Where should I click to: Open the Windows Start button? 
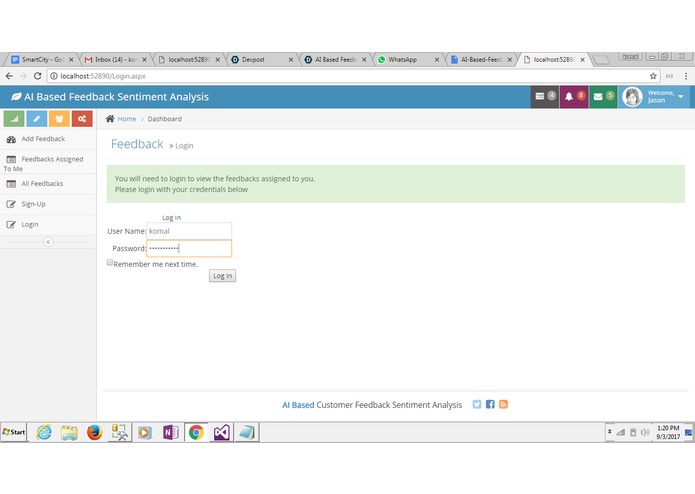coord(14,432)
